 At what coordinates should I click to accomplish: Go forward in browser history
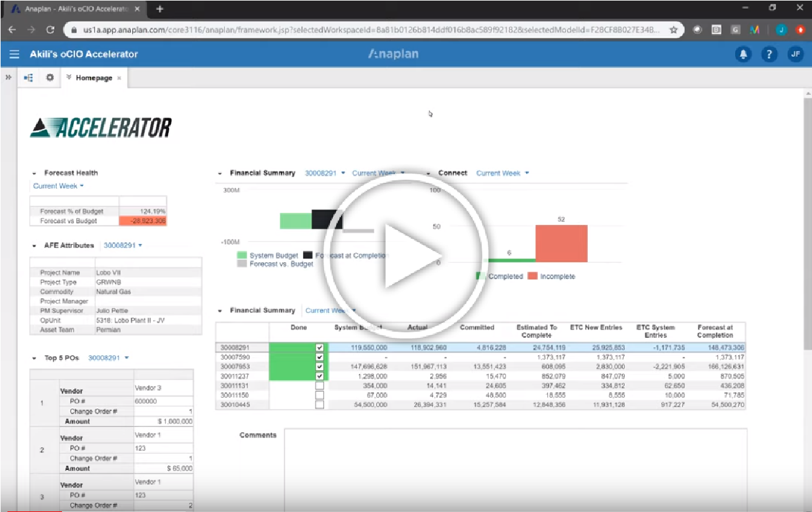point(31,29)
